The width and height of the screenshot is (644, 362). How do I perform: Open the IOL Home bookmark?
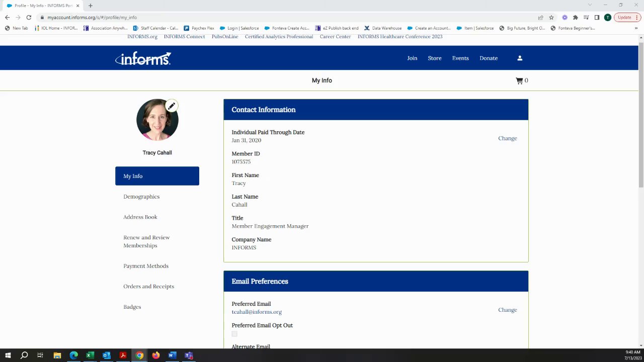point(56,28)
